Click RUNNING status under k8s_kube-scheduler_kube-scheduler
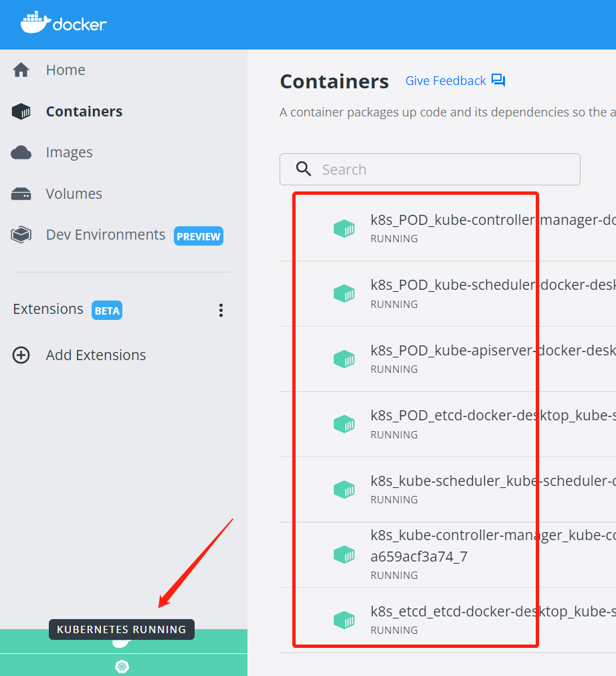This screenshot has height=676, width=616. click(394, 500)
